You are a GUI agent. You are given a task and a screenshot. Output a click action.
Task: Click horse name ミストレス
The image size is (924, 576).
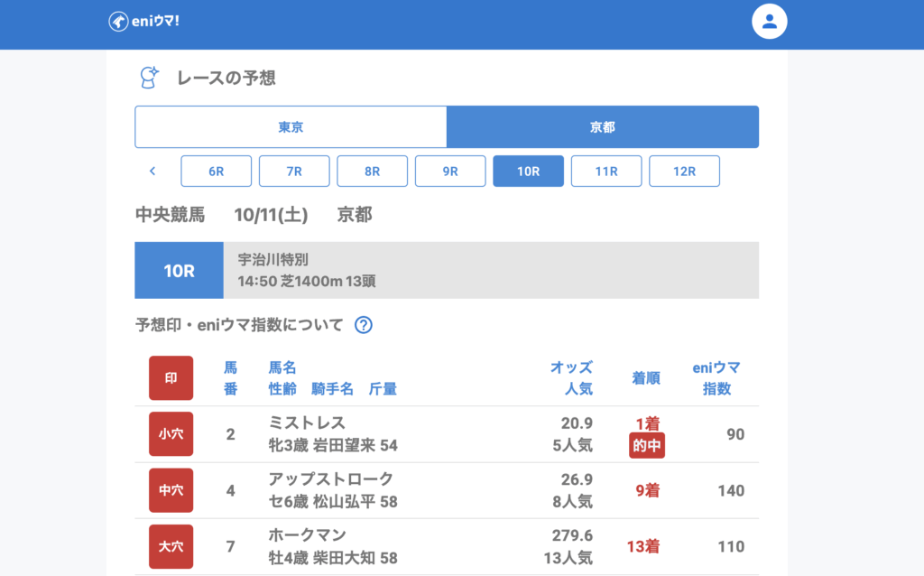[x=307, y=423]
